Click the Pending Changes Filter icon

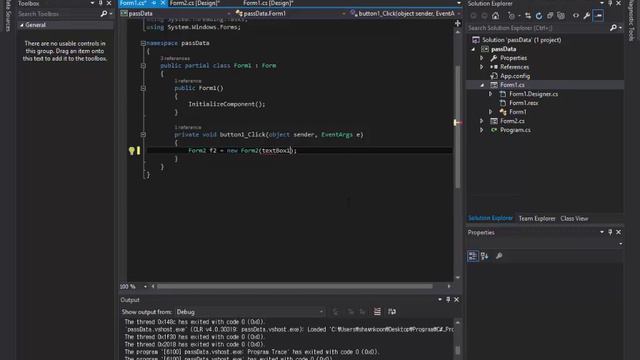click(511, 16)
